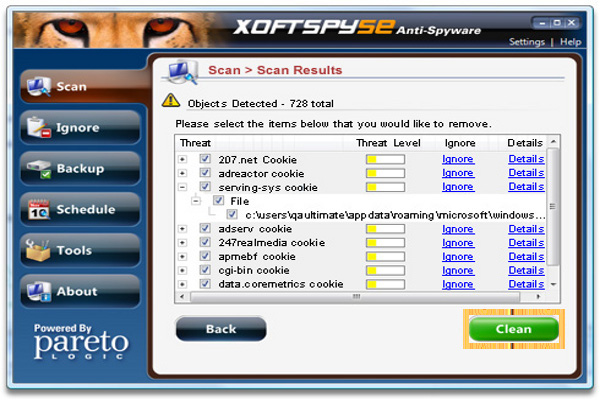Open the Tools section

80,250
